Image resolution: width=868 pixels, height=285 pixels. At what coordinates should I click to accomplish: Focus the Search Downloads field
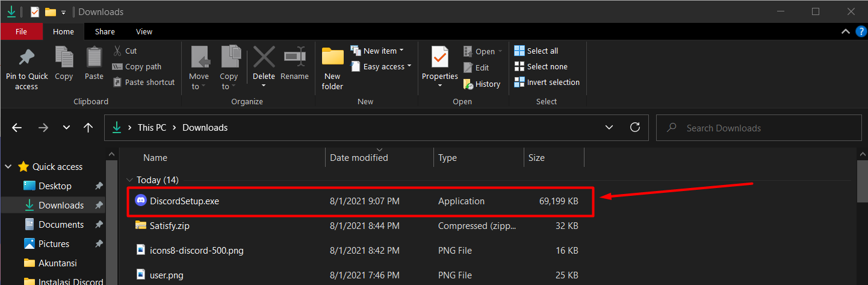758,128
